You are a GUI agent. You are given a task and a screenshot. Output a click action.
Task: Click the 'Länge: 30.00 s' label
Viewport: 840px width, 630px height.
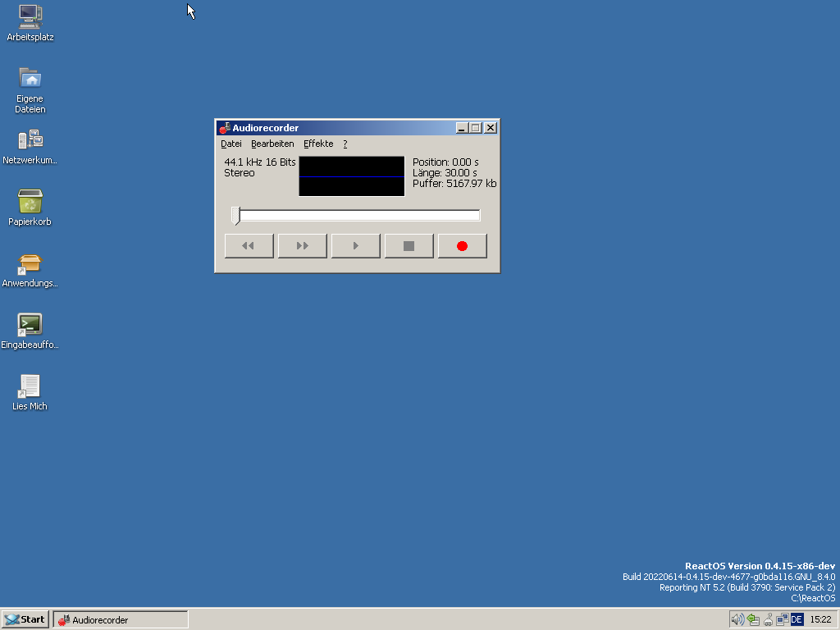pyautogui.click(x=445, y=172)
